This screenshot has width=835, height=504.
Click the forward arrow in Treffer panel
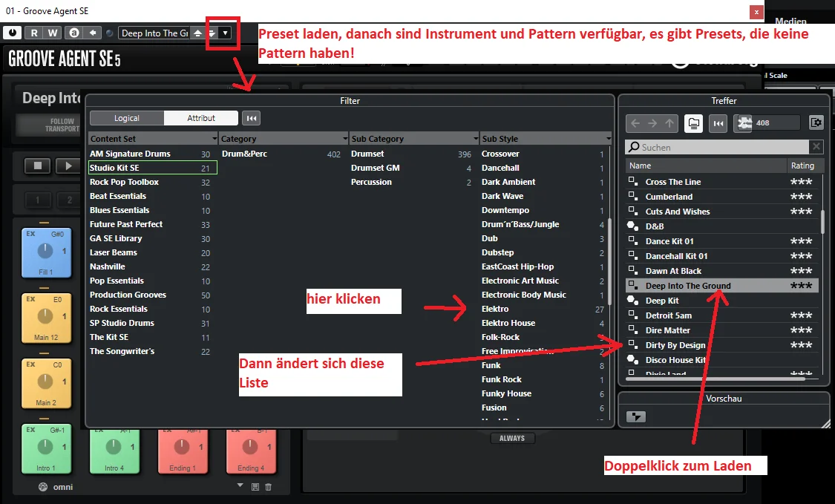click(652, 124)
